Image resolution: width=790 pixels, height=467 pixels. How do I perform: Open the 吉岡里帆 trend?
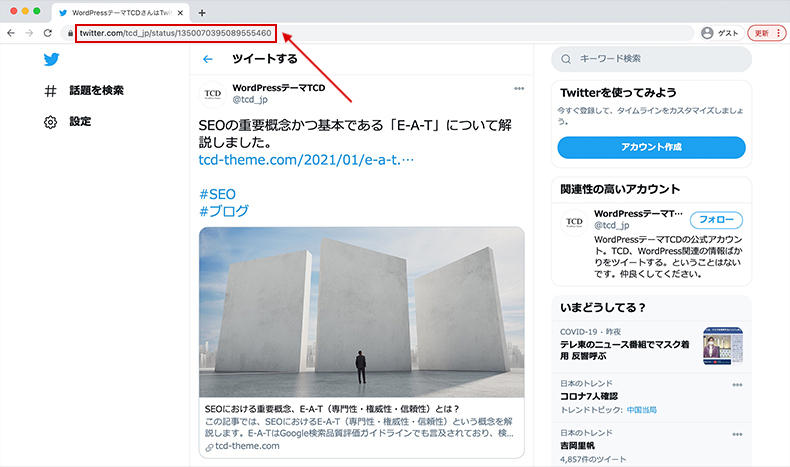[577, 446]
